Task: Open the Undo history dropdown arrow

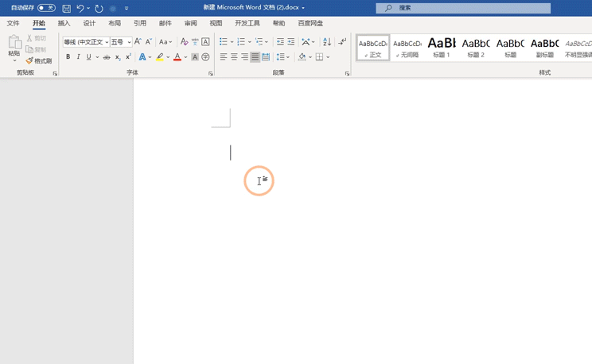Action: [x=88, y=8]
